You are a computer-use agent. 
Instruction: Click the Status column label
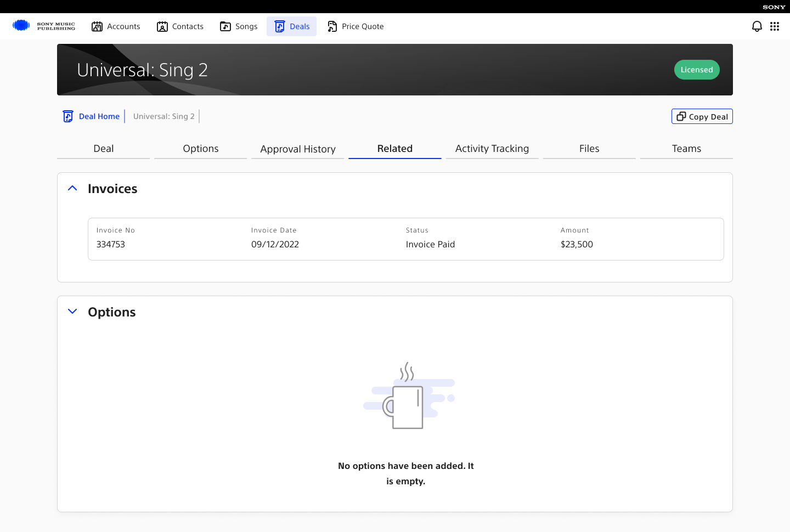(417, 230)
